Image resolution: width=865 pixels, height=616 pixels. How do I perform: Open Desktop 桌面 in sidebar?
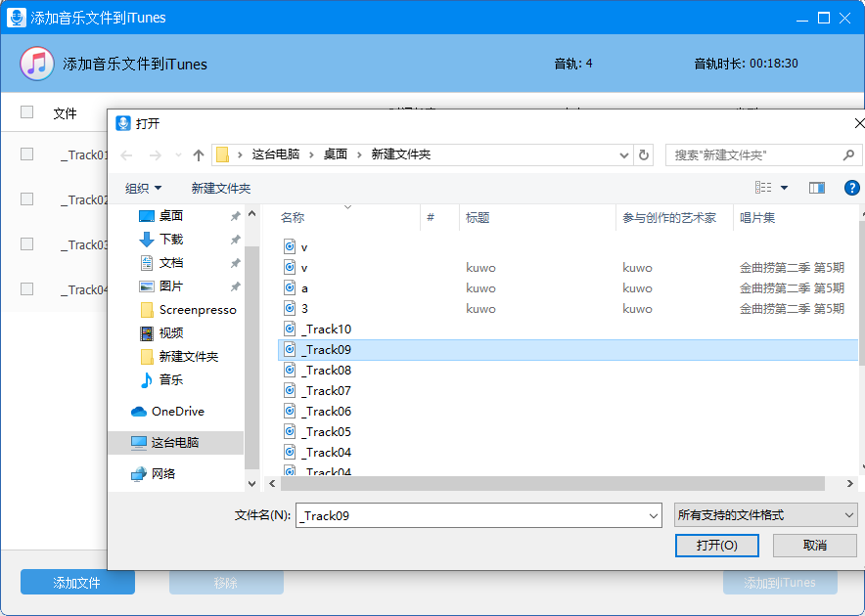click(170, 216)
